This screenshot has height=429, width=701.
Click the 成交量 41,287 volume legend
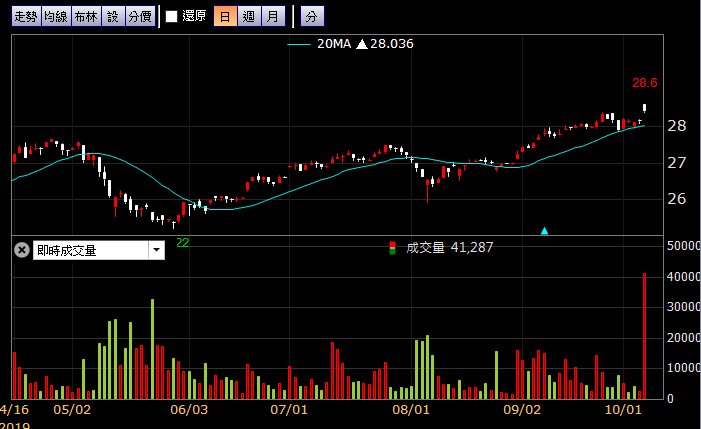pyautogui.click(x=449, y=248)
